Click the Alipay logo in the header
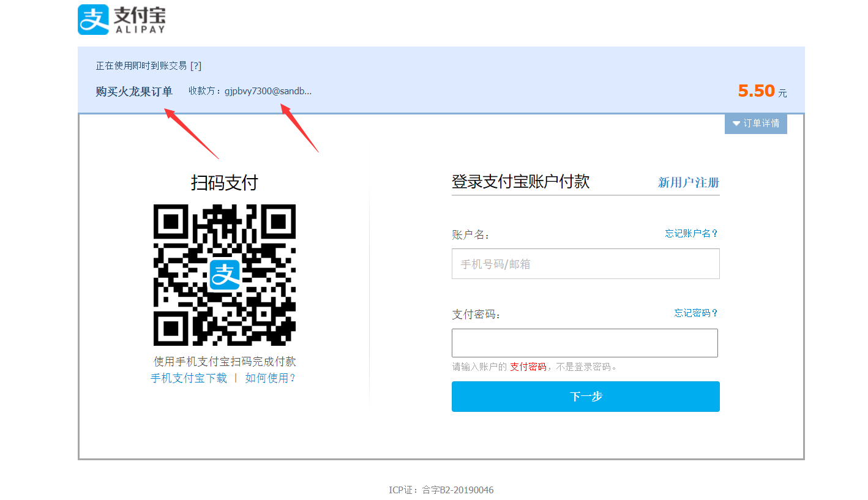The height and width of the screenshot is (500, 868). point(122,20)
